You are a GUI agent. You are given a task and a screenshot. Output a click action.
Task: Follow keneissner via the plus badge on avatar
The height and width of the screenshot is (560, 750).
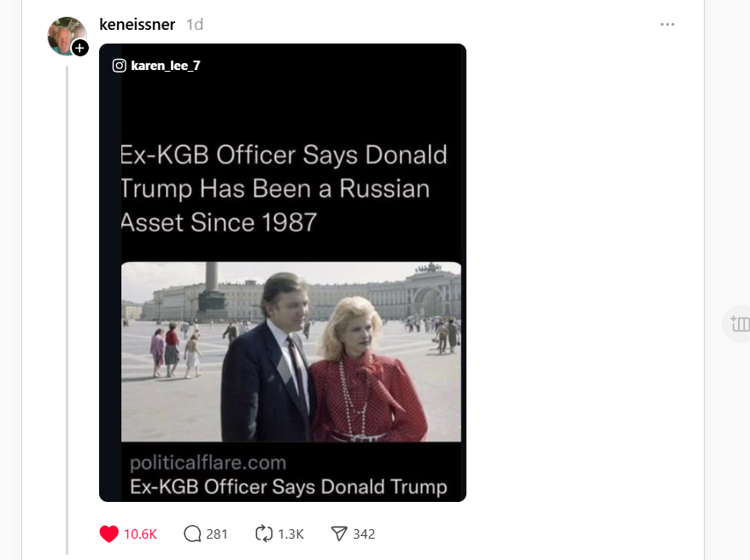point(80,49)
